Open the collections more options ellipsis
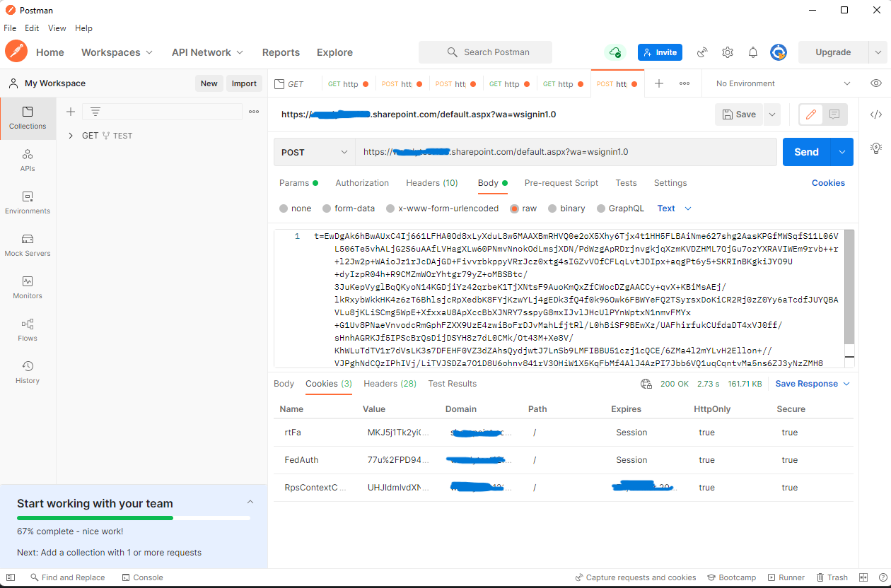891x588 pixels. [254, 112]
